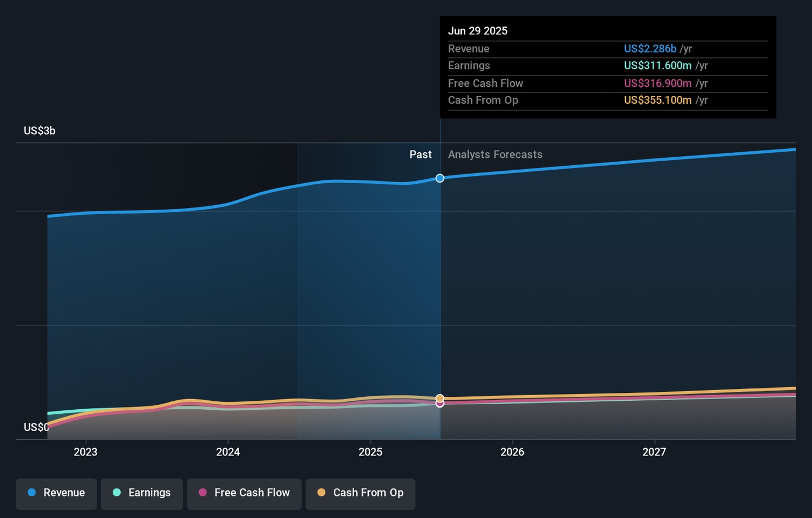Toggle the Earnings series in the legend
The image size is (812, 518).
coord(142,493)
